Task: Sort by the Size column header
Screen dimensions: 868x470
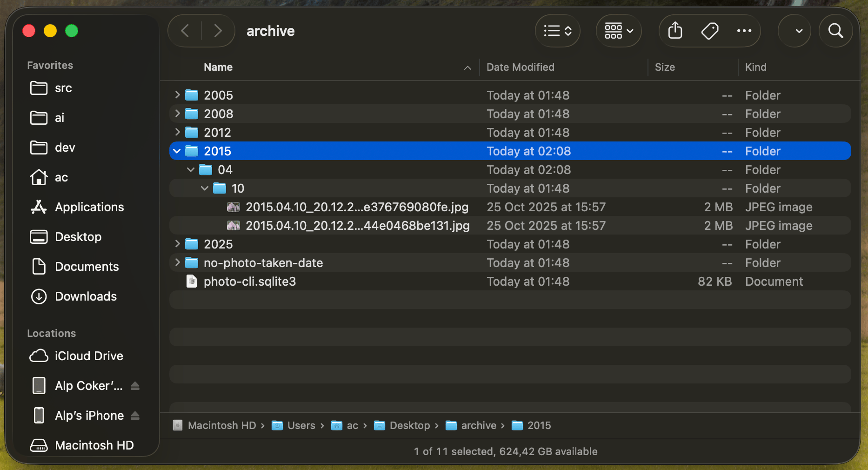Action: (665, 67)
